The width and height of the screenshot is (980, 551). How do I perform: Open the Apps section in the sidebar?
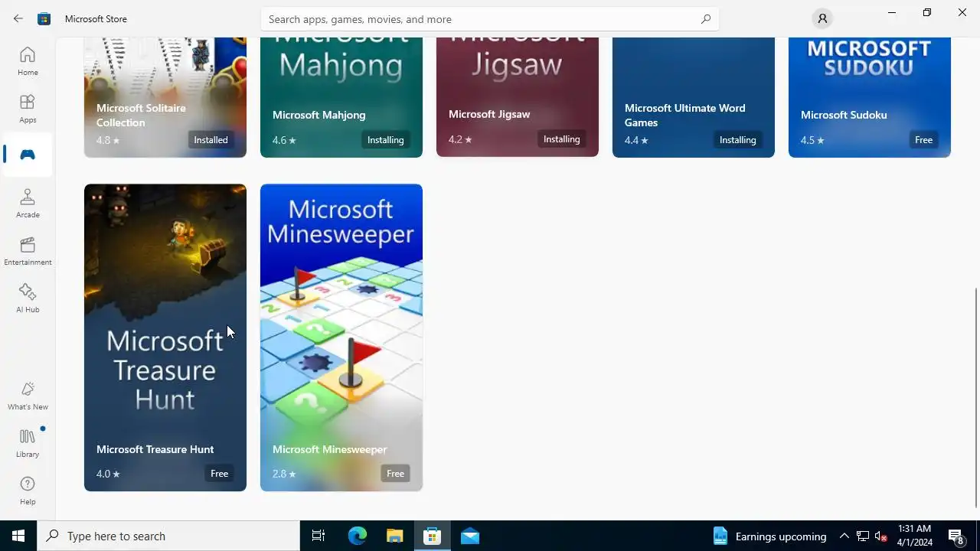[x=28, y=109]
